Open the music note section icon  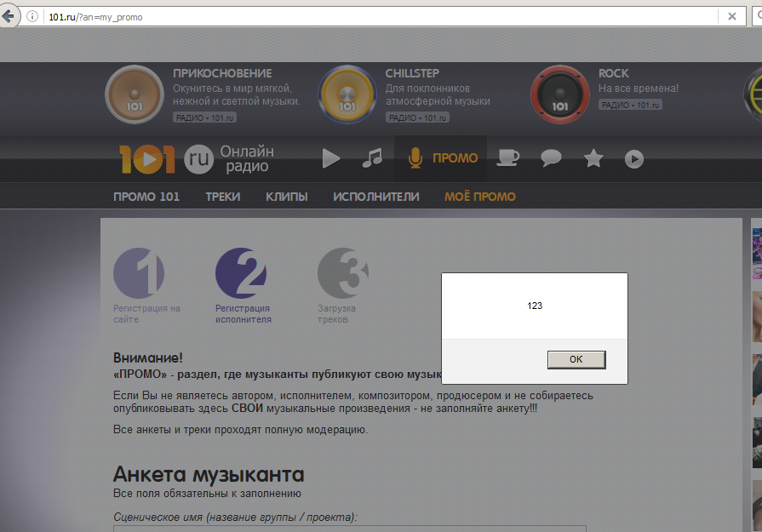tap(373, 158)
